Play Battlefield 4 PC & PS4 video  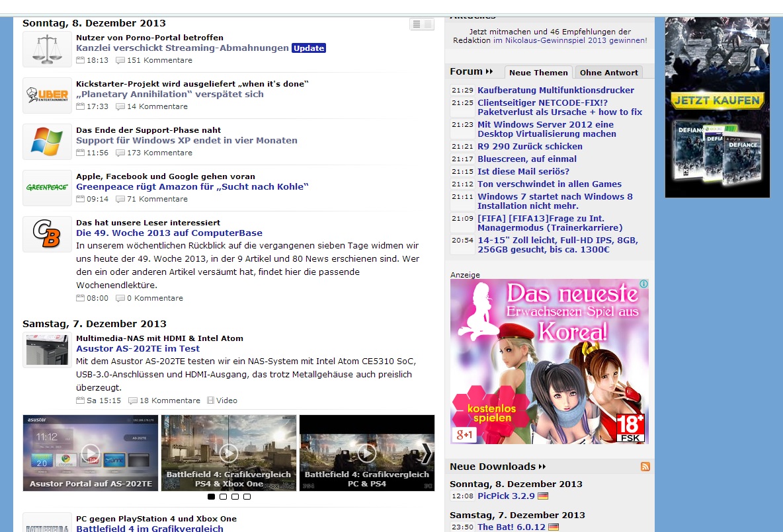367,453
